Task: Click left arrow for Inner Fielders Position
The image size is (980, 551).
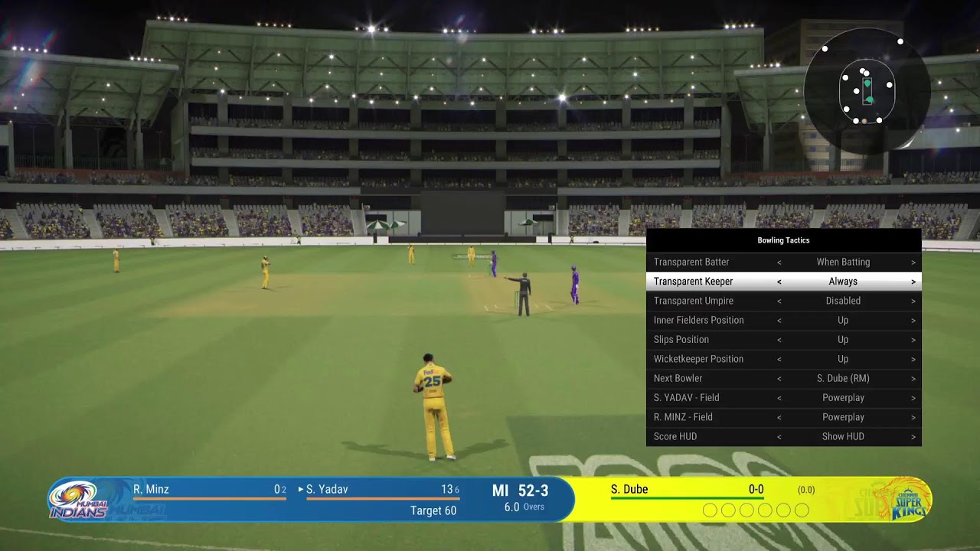Action: (779, 320)
